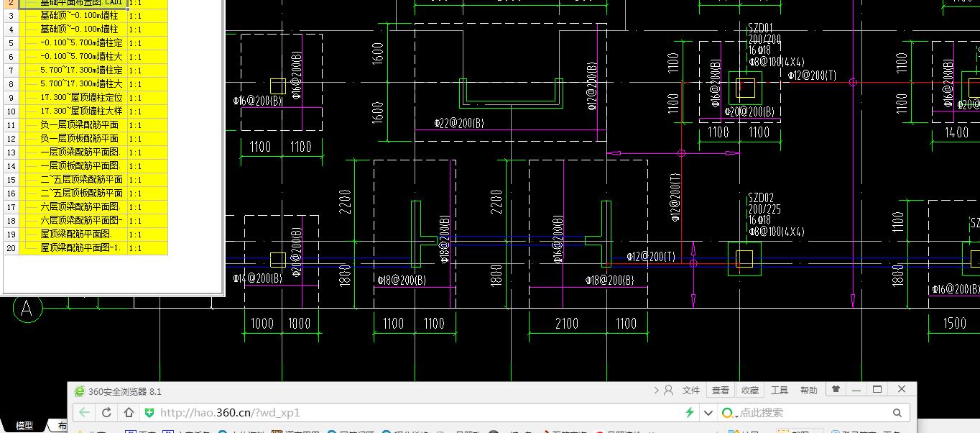Reload the page with the refresh icon

(106, 413)
